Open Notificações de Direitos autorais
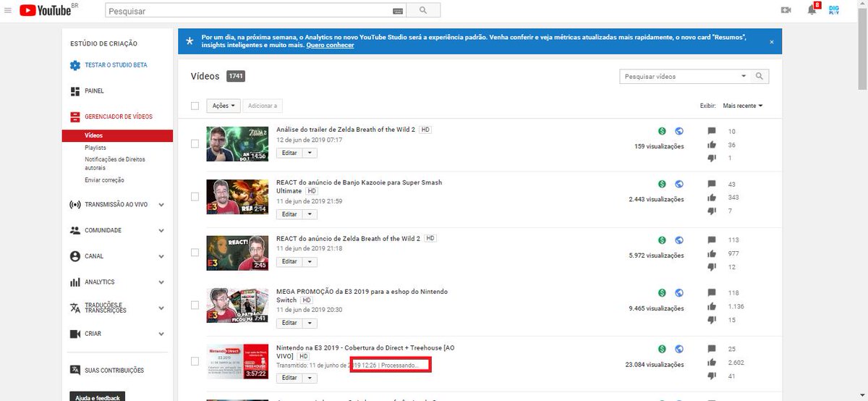 116,163
